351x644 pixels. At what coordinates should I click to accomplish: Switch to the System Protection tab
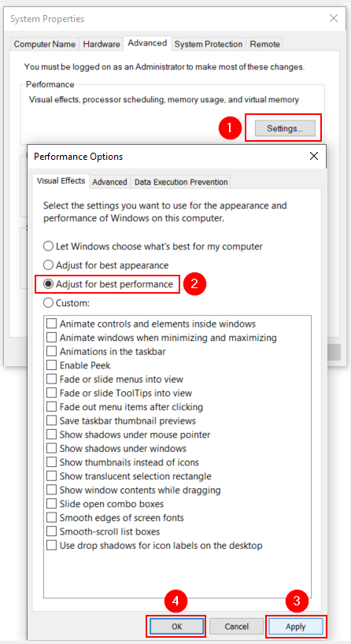208,44
